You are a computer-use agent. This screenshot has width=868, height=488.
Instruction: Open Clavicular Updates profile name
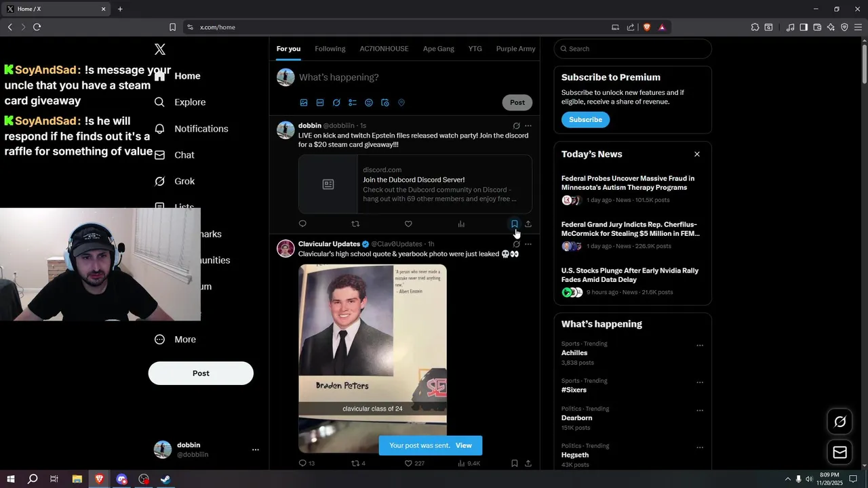click(329, 244)
